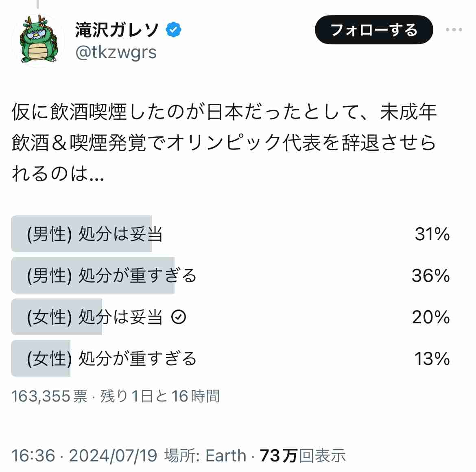Open the three-dot more options menu

pyautogui.click(x=454, y=30)
